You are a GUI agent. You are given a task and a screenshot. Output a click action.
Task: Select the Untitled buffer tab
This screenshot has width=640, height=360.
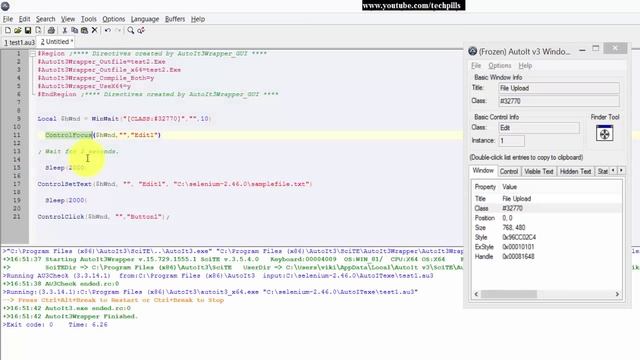point(57,42)
